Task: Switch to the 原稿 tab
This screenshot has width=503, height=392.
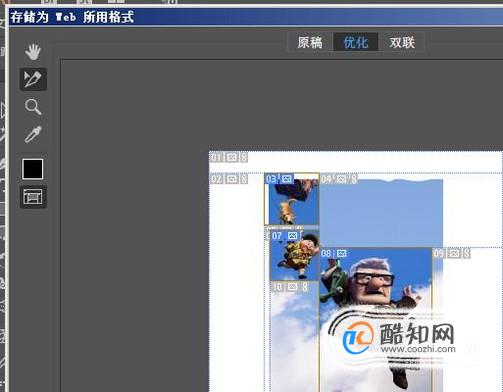Action: click(x=310, y=42)
